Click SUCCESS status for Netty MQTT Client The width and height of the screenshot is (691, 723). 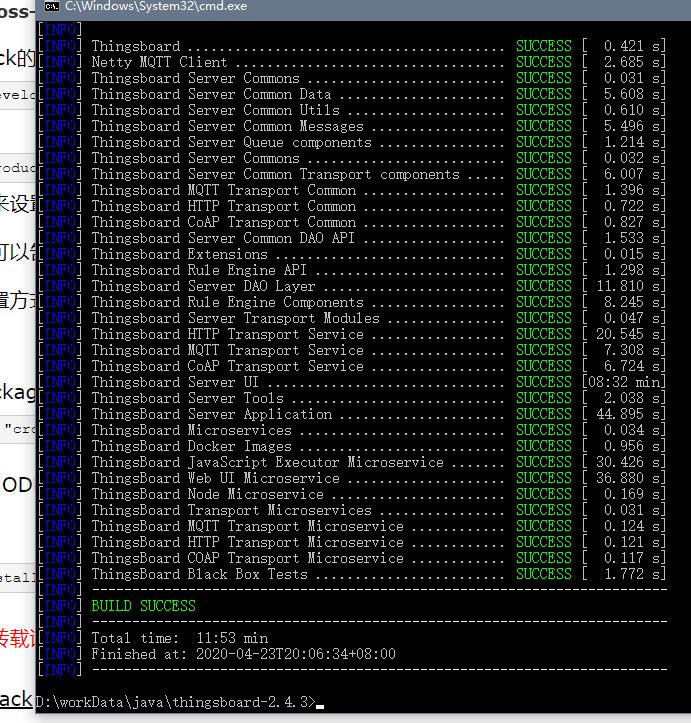544,62
